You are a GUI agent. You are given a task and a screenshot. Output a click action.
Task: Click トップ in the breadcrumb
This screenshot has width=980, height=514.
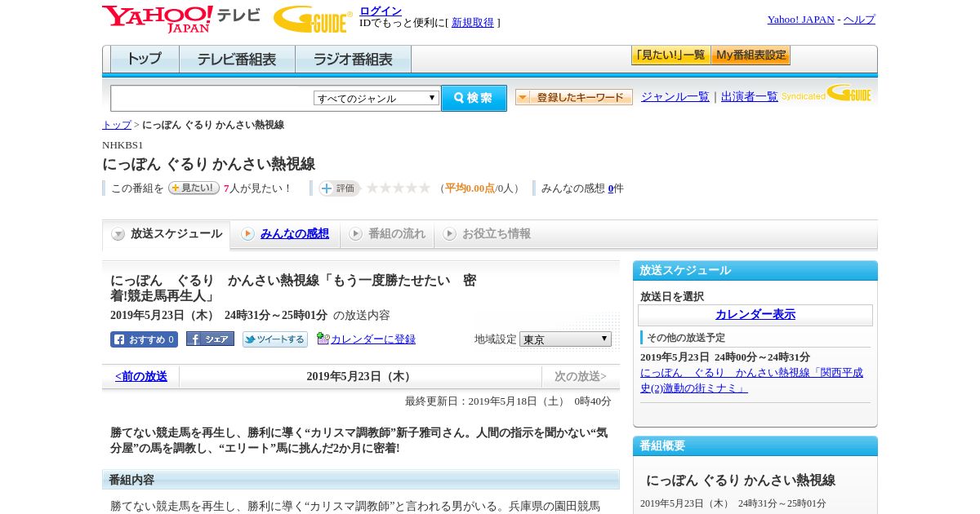[x=117, y=125]
